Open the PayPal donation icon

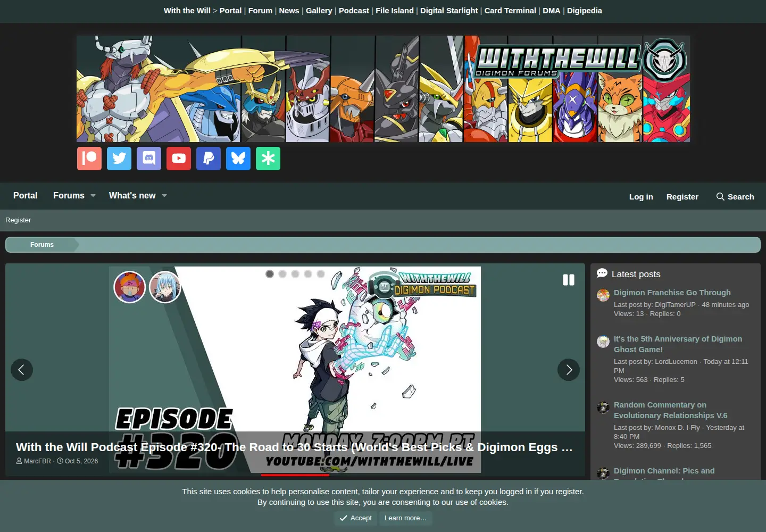209,159
